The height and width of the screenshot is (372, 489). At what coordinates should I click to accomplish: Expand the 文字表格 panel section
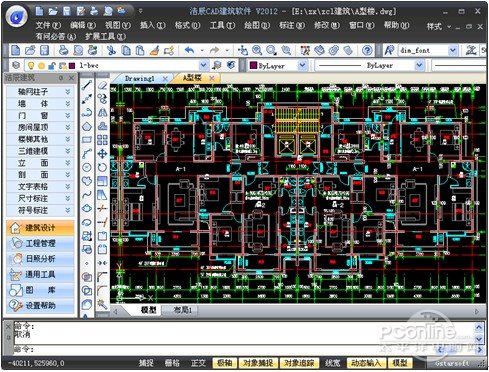(x=40, y=186)
